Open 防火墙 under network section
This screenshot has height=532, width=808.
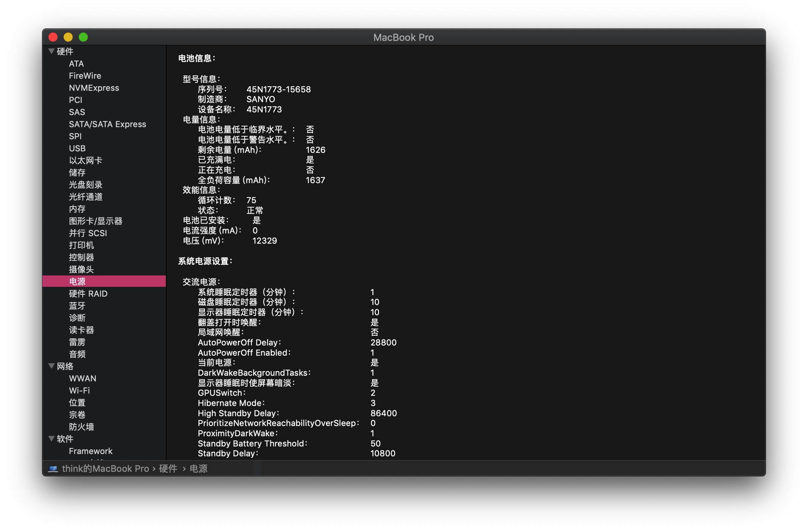tap(81, 427)
